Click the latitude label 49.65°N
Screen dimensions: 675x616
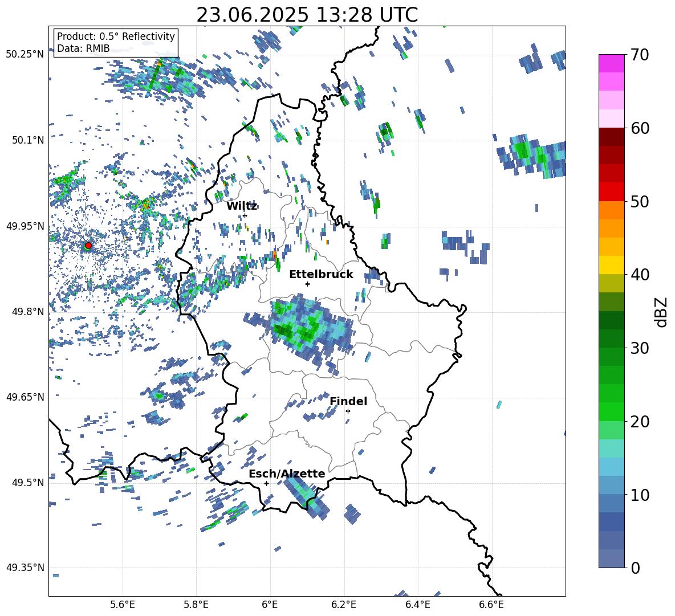[x=25, y=397]
